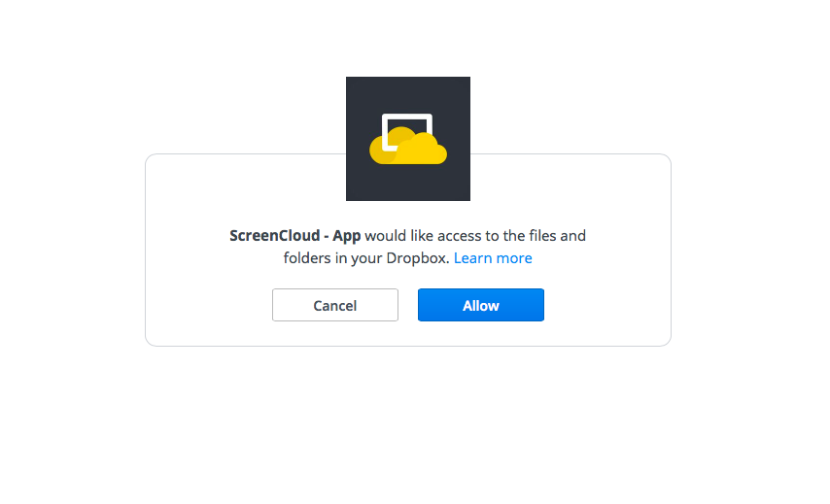Click the "folders in your" text

click(332, 258)
